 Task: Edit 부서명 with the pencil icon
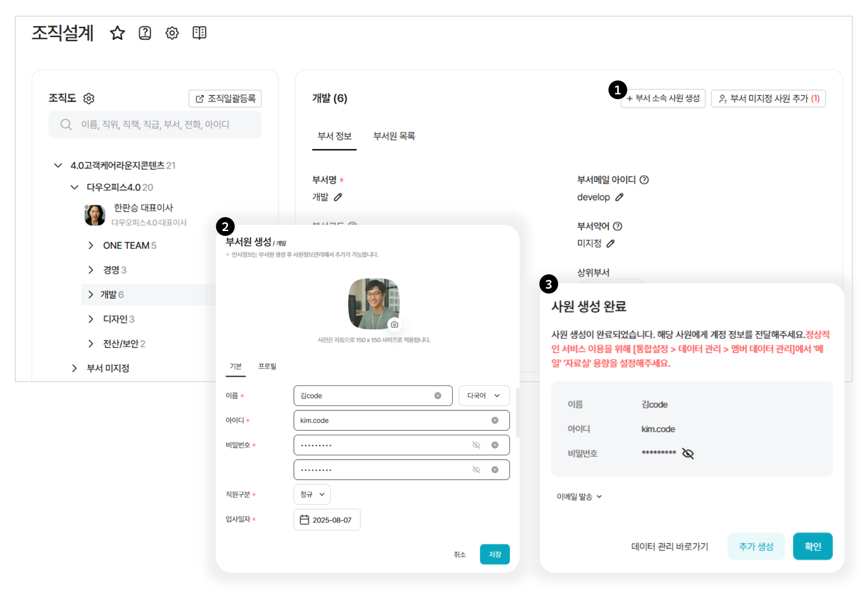[x=338, y=197]
